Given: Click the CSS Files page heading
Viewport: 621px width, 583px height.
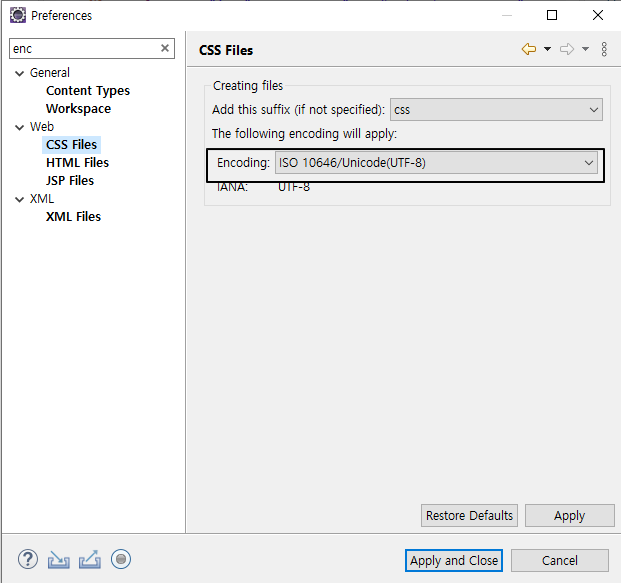Looking at the screenshot, I should click(226, 50).
